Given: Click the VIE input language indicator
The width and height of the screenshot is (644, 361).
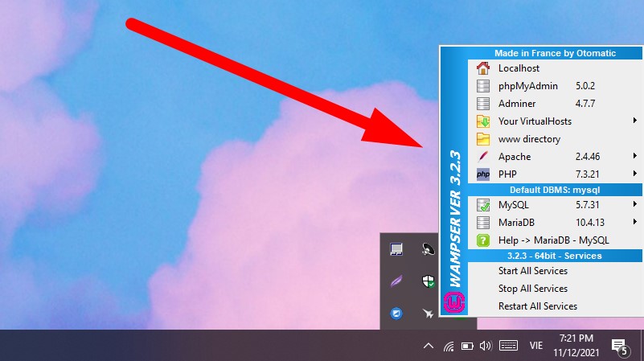Looking at the screenshot, I should coord(535,346).
